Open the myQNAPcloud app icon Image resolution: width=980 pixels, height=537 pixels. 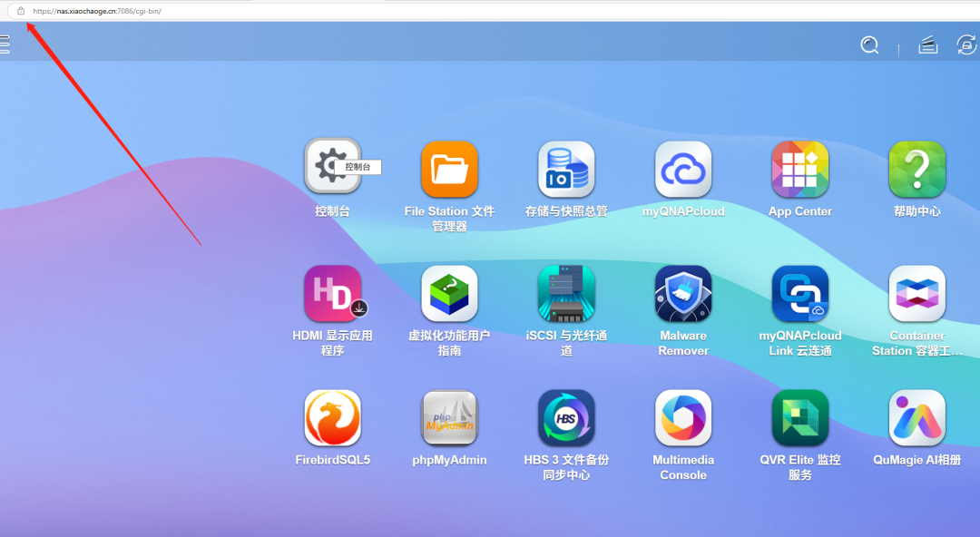click(x=683, y=169)
